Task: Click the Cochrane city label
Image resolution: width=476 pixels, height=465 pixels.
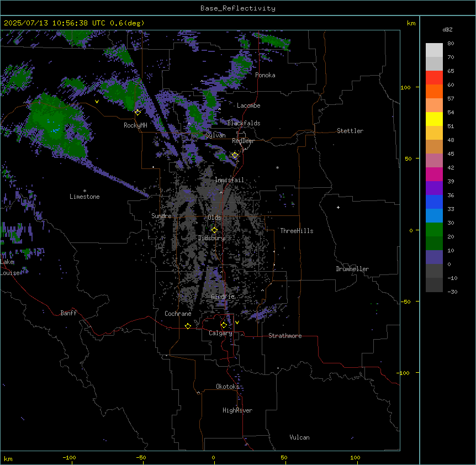Action: coord(178,314)
